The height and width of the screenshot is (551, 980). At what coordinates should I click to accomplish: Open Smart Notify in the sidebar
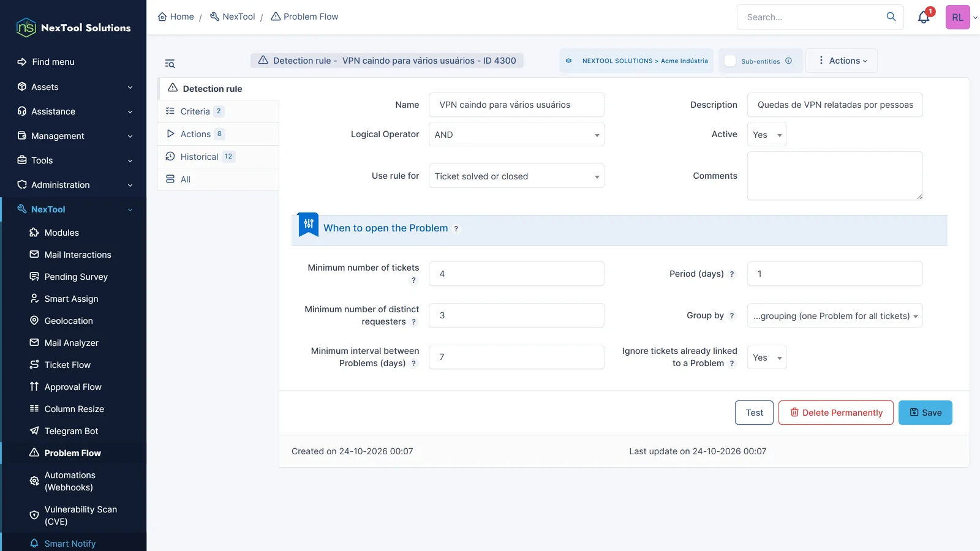70,544
